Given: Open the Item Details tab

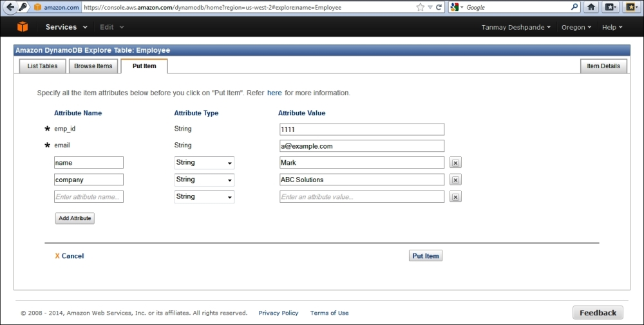Looking at the screenshot, I should pos(603,66).
